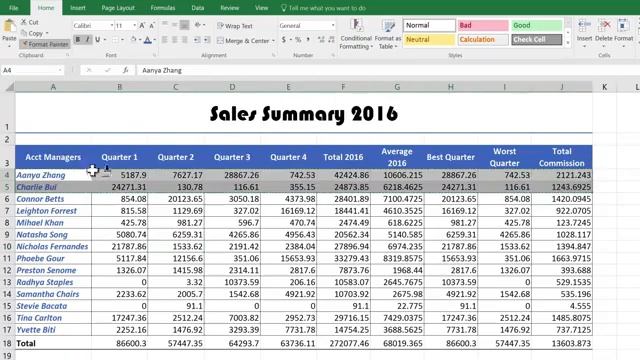Screen dimensions: 640x360
Task: Click the Insert Function fx icon
Action: pos(125,70)
